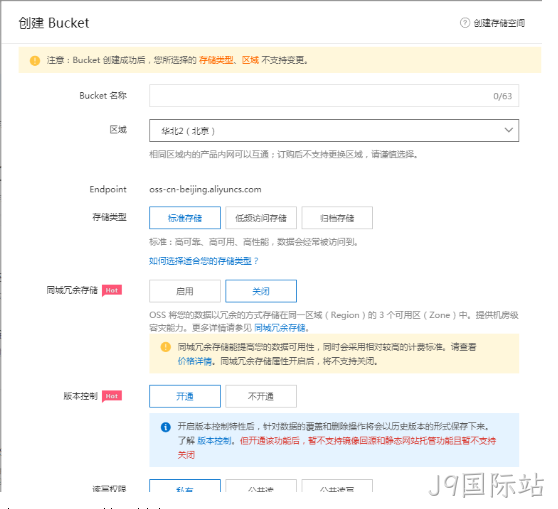558x509 pixels.
Task: Click the Endpoint value oss-cn-beijing.aliyuncs.com
Action: [x=205, y=189]
